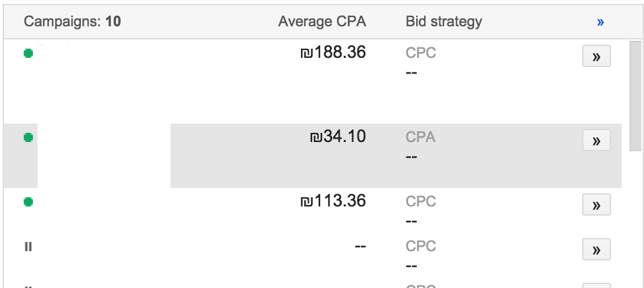Open the arrow button on the paused campaign row
Image resolution: width=644 pixels, height=288 pixels.
point(597,249)
